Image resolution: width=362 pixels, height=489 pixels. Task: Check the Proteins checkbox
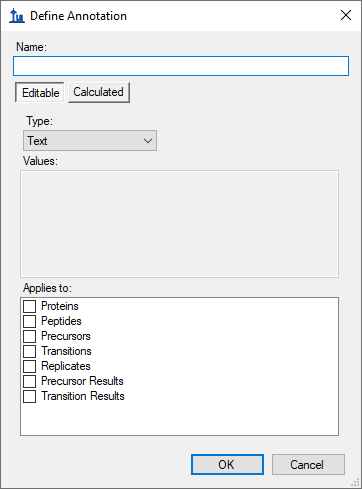coord(30,306)
